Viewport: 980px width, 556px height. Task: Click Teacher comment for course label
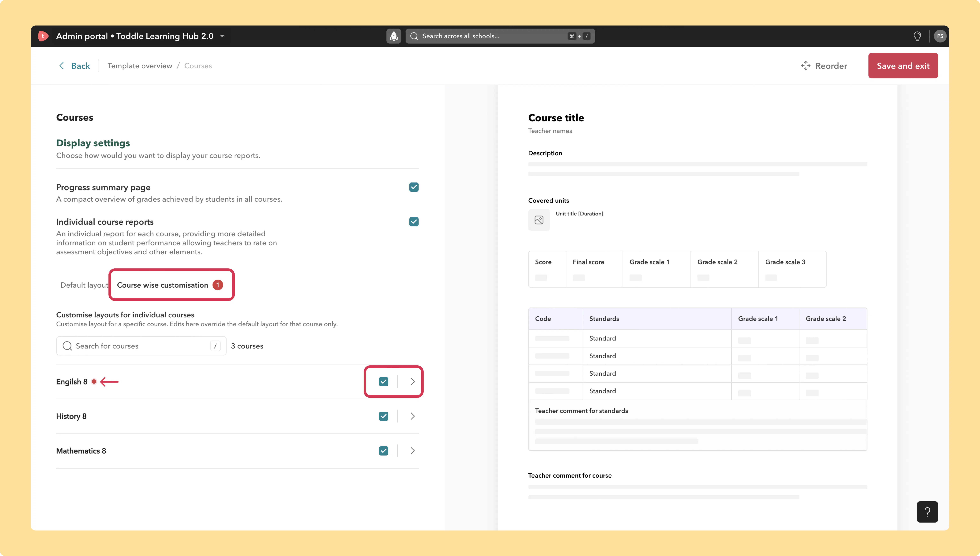(x=570, y=476)
